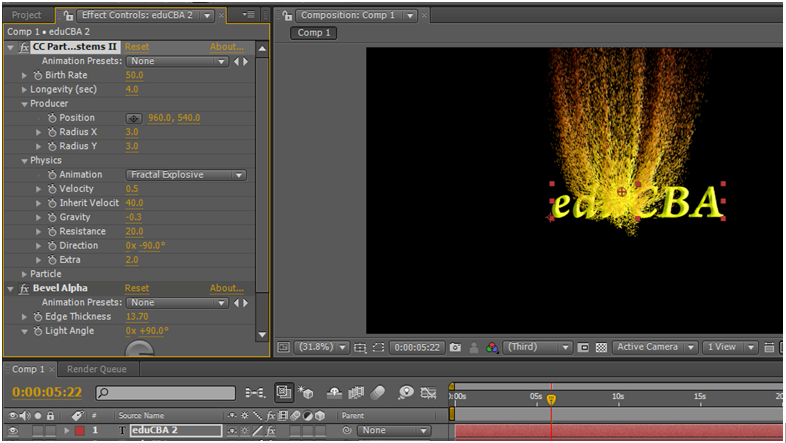Toggle Radius X stopwatch
Screen dimensions: 786x443
pyautogui.click(x=52, y=132)
